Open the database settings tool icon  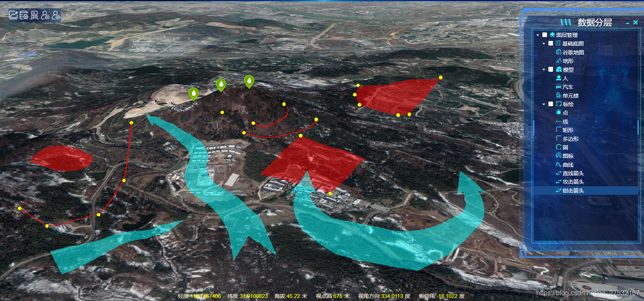point(24,15)
